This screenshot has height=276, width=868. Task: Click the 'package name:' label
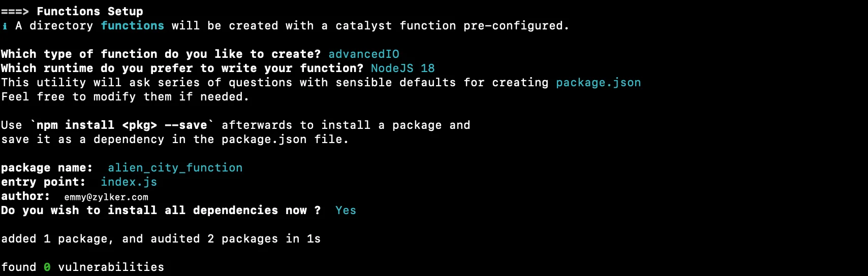[47, 167]
